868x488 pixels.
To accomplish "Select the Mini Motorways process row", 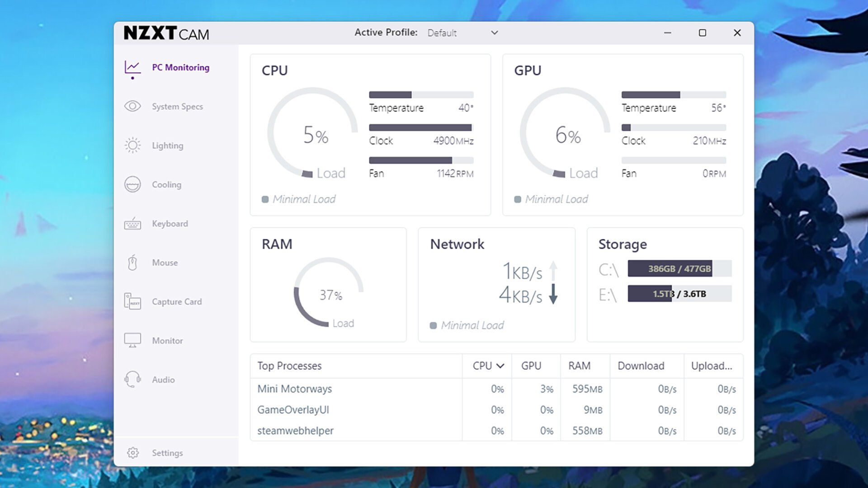I will tap(294, 389).
